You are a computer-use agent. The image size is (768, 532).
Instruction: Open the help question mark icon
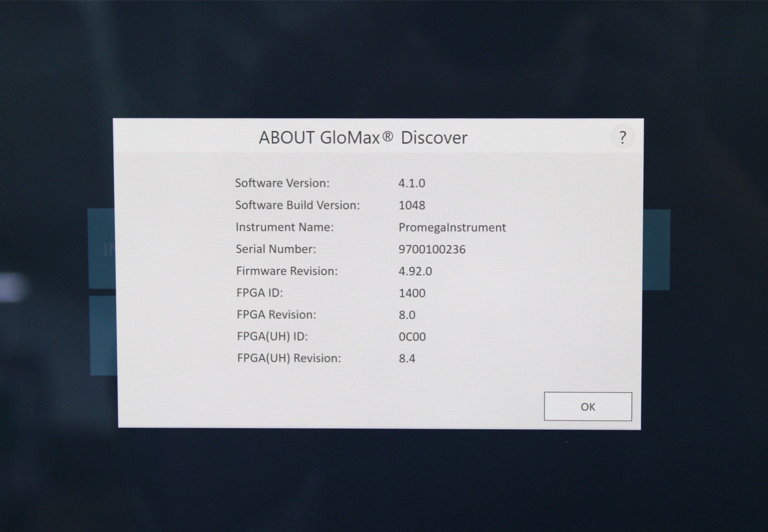tap(623, 137)
